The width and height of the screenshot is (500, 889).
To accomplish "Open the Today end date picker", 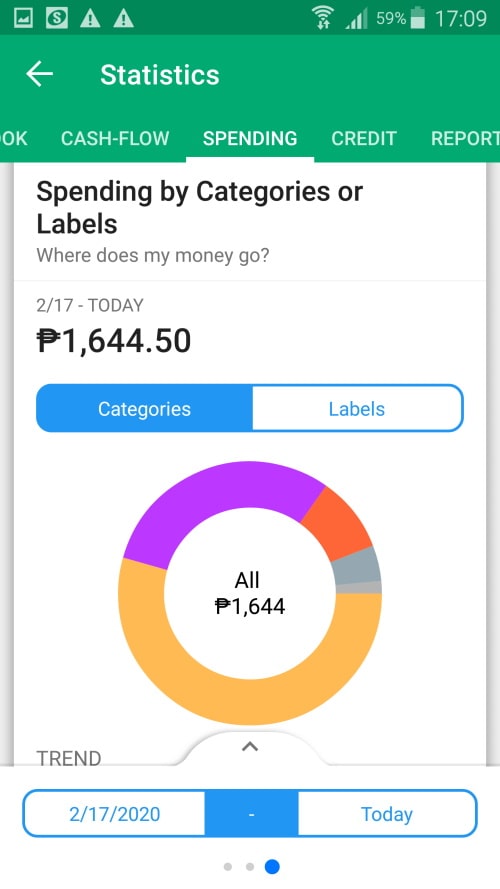I will 387,814.
